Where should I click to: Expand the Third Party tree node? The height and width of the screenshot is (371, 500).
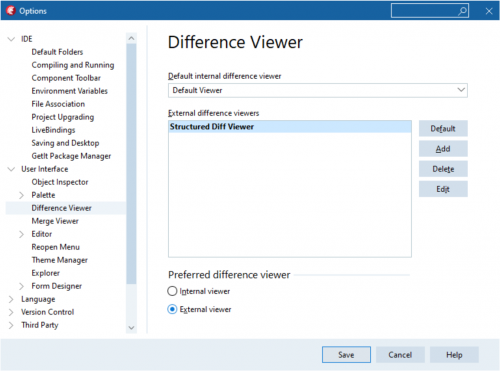click(11, 325)
